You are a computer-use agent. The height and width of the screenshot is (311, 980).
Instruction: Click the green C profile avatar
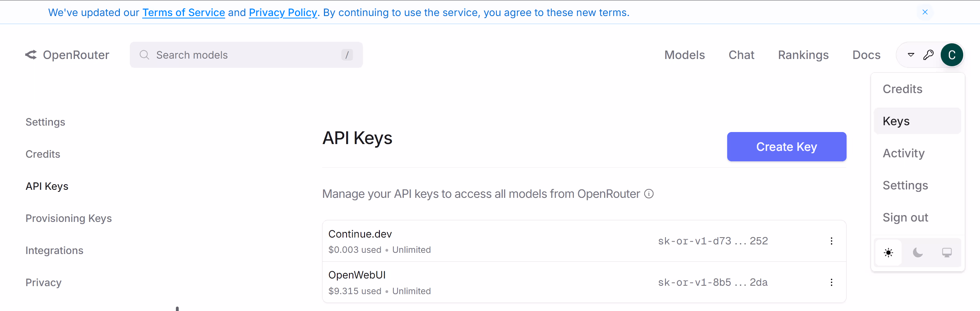[952, 55]
